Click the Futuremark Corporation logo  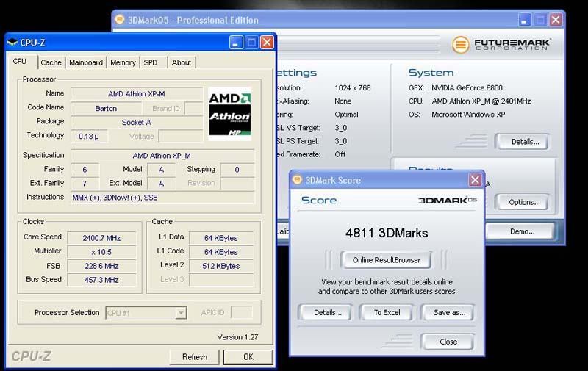[x=501, y=45]
